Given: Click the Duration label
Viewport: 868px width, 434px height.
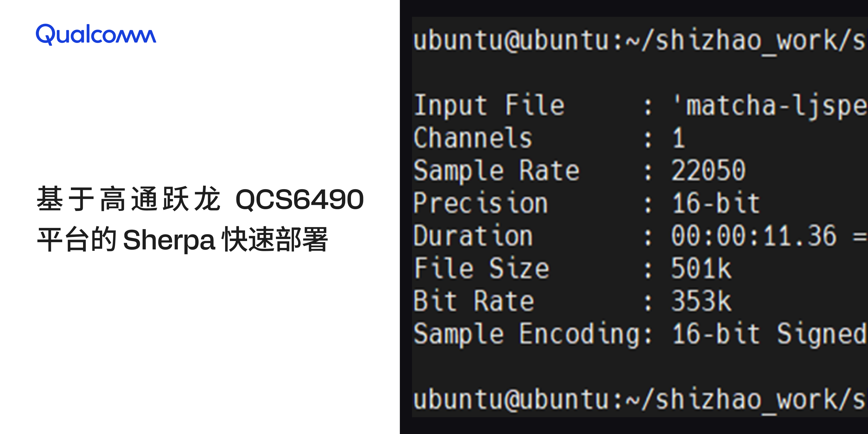Looking at the screenshot, I should point(473,236).
